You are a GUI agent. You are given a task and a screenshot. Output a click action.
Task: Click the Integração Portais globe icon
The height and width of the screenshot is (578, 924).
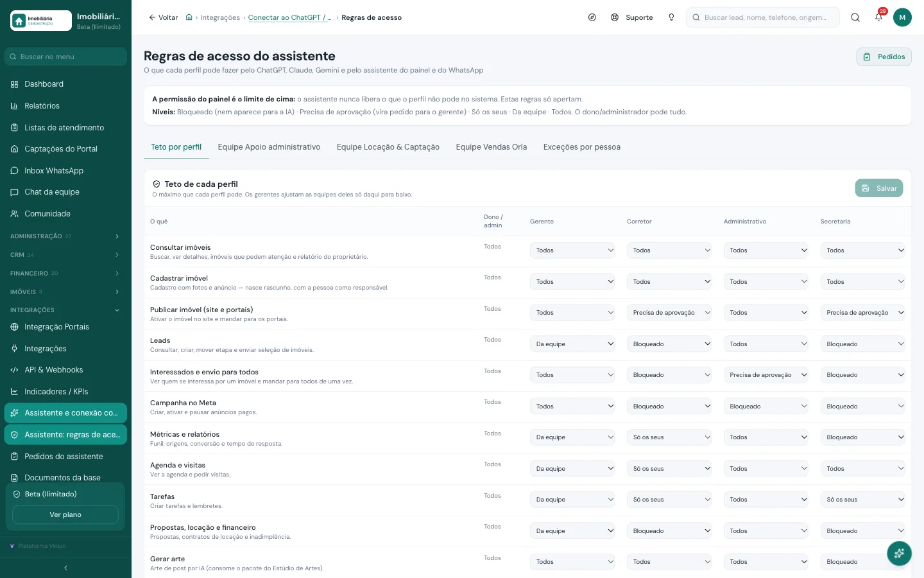[14, 327]
